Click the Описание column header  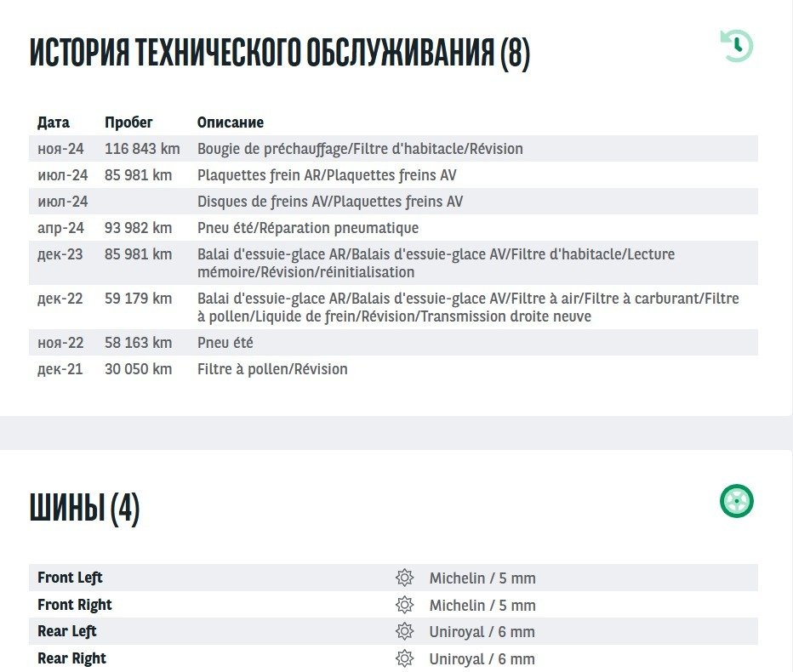[x=231, y=122]
